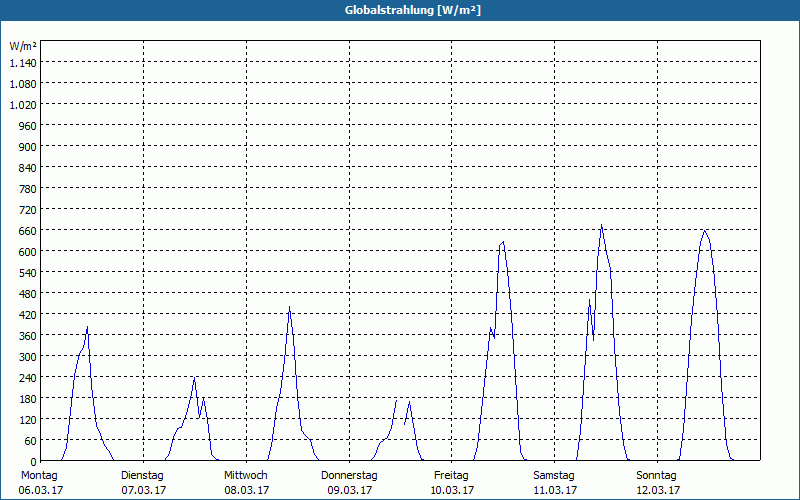Select the 08.03.17 date label

[247, 490]
